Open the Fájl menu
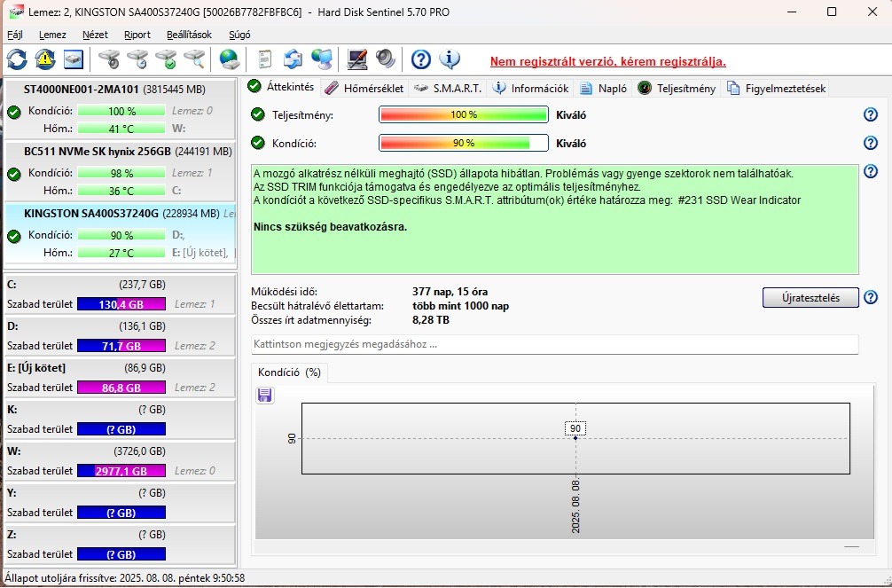892x588 pixels. (x=15, y=35)
